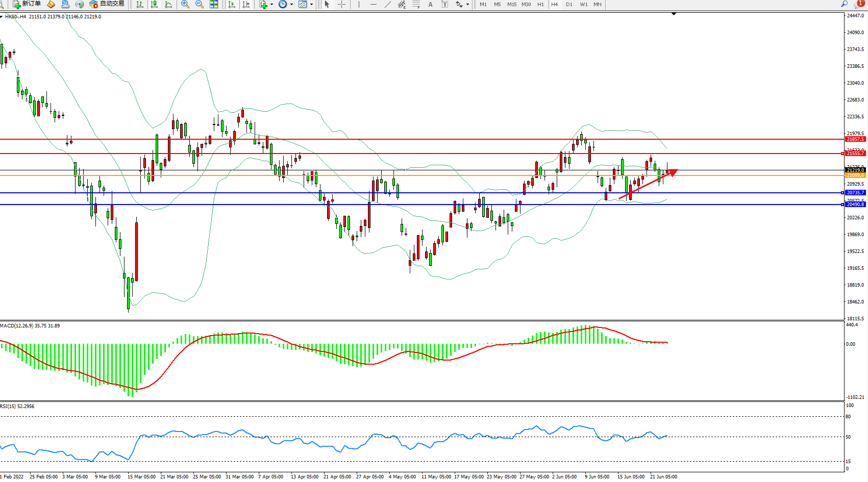868x482 pixels.
Task: Open chat notifications with red badge
Action: 858,4
